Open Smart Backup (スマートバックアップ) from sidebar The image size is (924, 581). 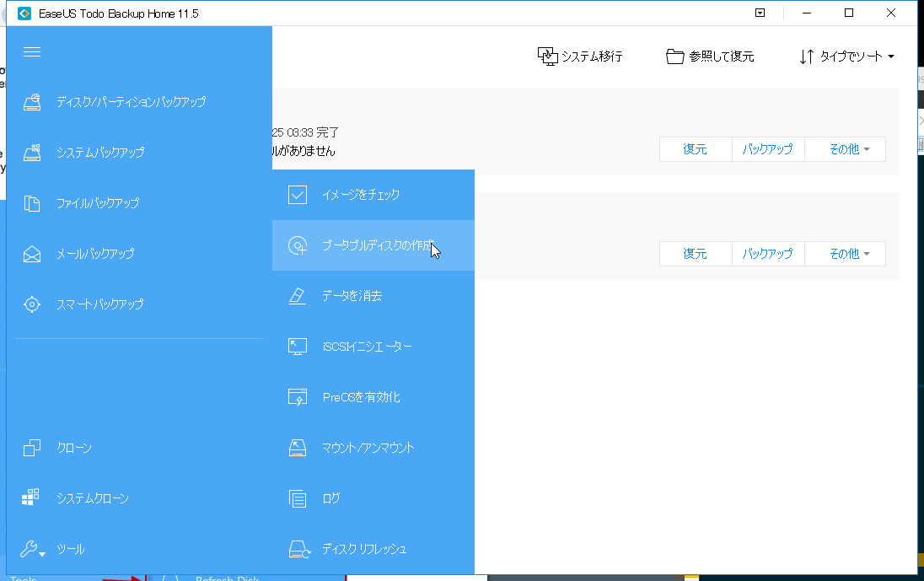coord(32,304)
